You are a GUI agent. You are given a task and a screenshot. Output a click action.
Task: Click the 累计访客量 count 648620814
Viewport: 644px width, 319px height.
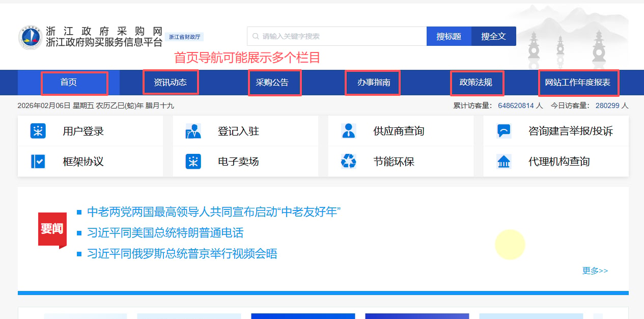[516, 105]
